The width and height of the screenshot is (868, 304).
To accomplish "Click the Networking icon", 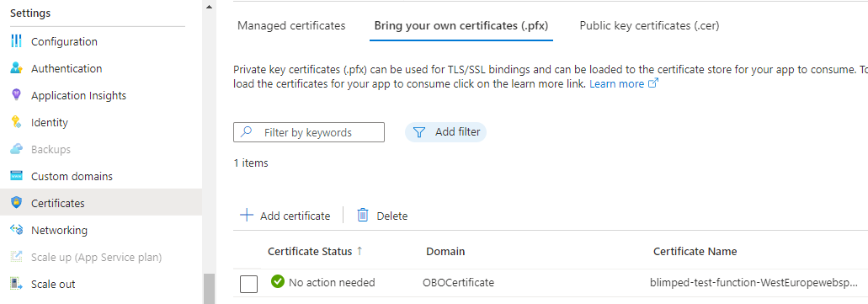I will pos(17,230).
